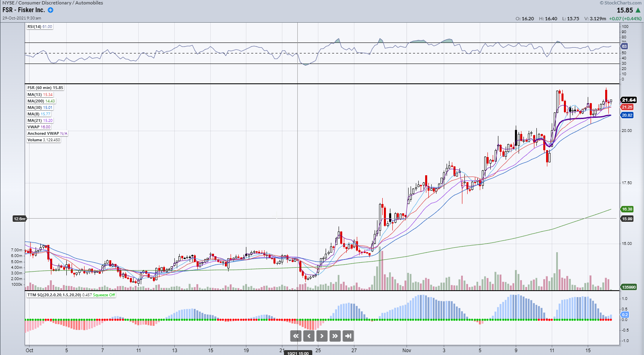Click the 3 label on date axis
Viewport: 644px width, 355px height.
point(444,350)
